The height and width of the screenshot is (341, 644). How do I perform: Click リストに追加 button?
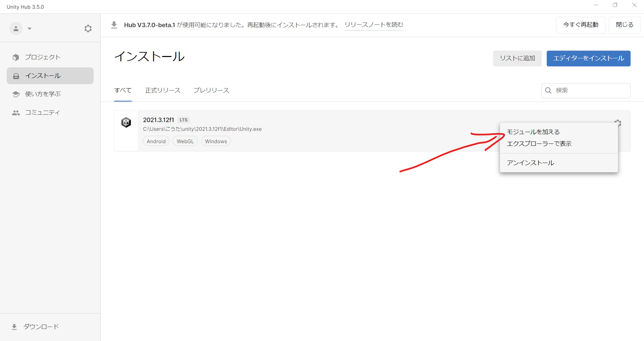pyautogui.click(x=517, y=58)
